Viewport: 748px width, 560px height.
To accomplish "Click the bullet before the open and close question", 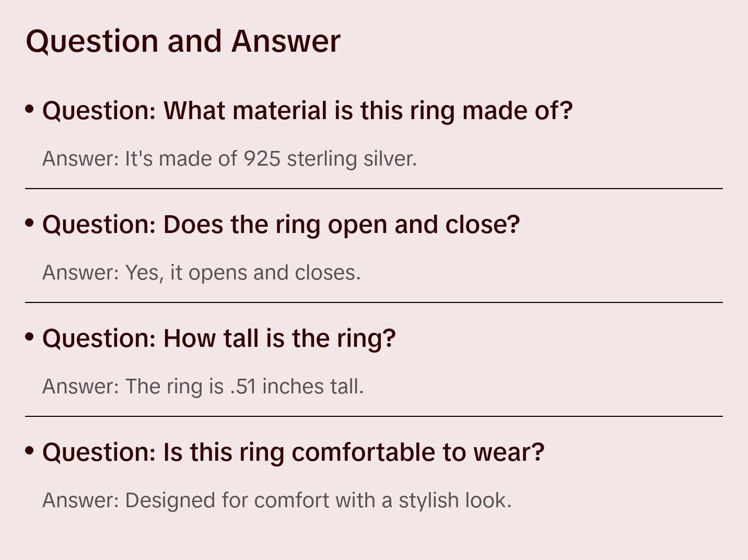I will pos(30,223).
